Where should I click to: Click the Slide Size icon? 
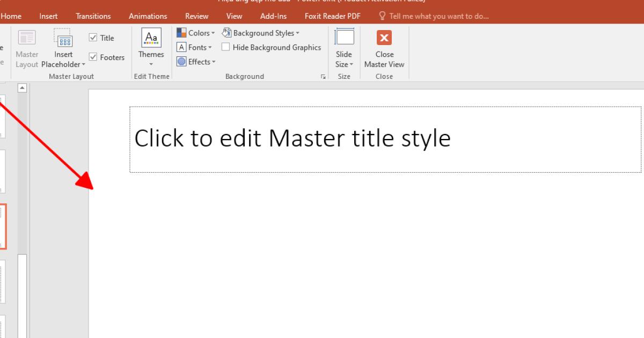tap(344, 38)
